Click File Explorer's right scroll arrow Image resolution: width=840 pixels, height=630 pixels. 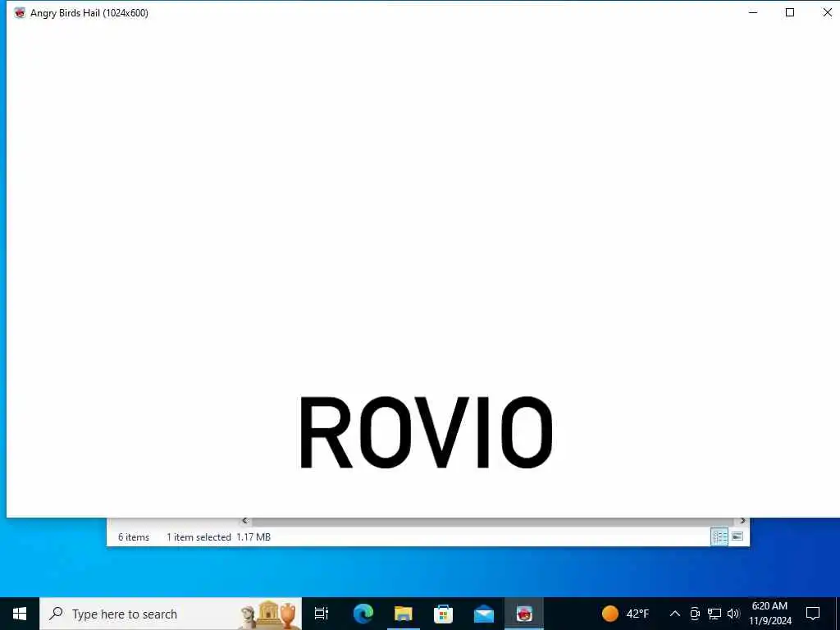pyautogui.click(x=742, y=521)
